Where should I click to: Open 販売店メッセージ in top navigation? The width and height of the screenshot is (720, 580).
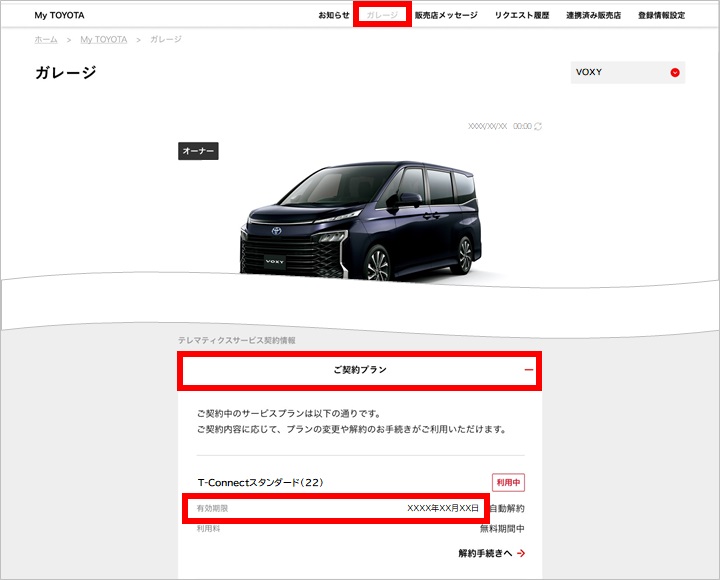pos(446,15)
